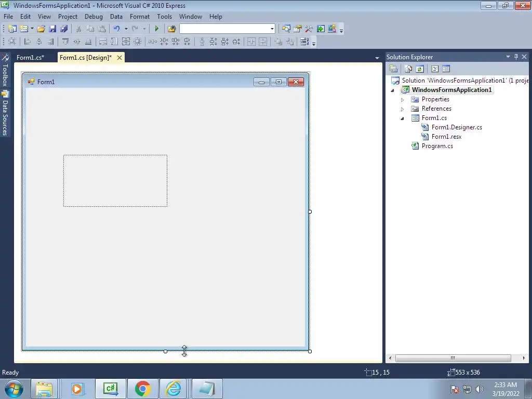The image size is (532, 399).
Task: Click Align to Grid layout icon
Action: click(12, 42)
